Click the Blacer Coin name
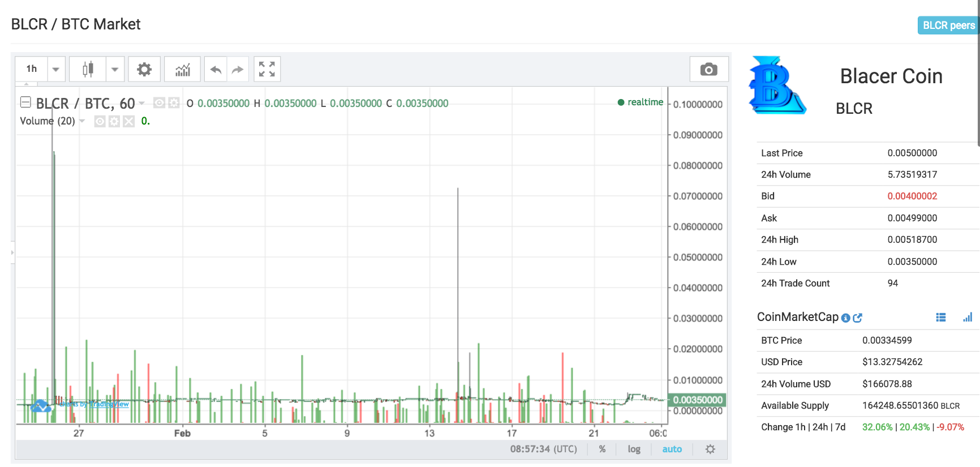Screen dimensions: 980x467 point(891,76)
